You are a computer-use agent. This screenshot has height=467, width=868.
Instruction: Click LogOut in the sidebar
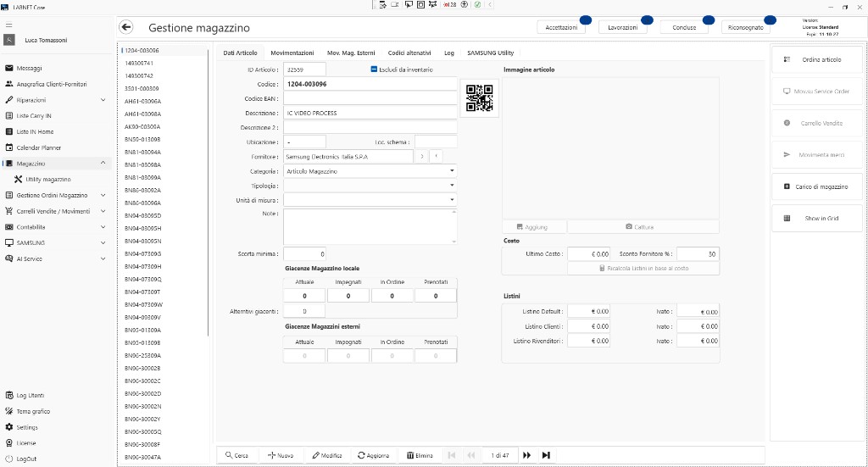click(26, 459)
